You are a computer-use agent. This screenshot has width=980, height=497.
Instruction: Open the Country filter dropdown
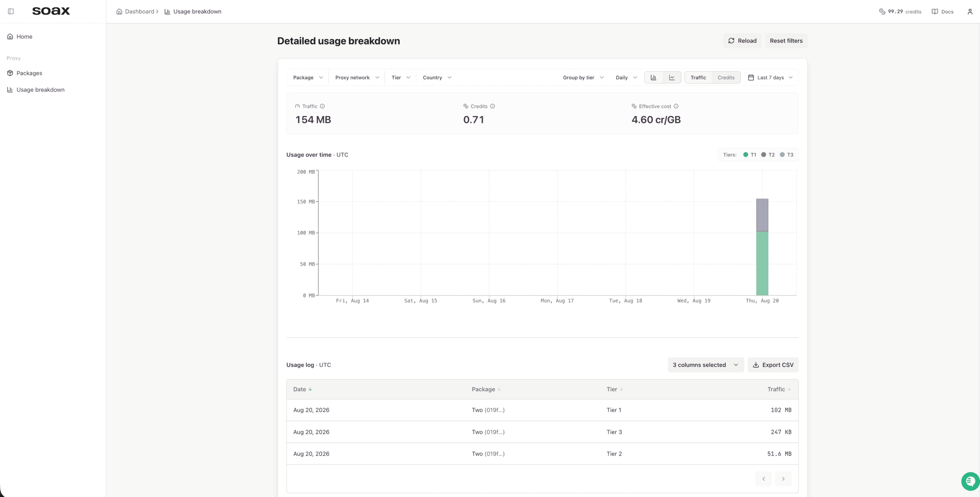[437, 77]
